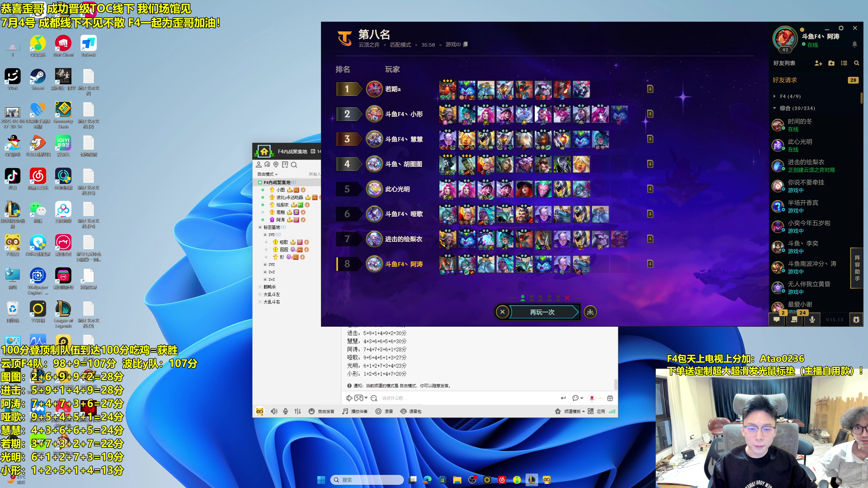Open Riot Client desktop shortcut
The width and height of the screenshot is (868, 488).
[63, 46]
